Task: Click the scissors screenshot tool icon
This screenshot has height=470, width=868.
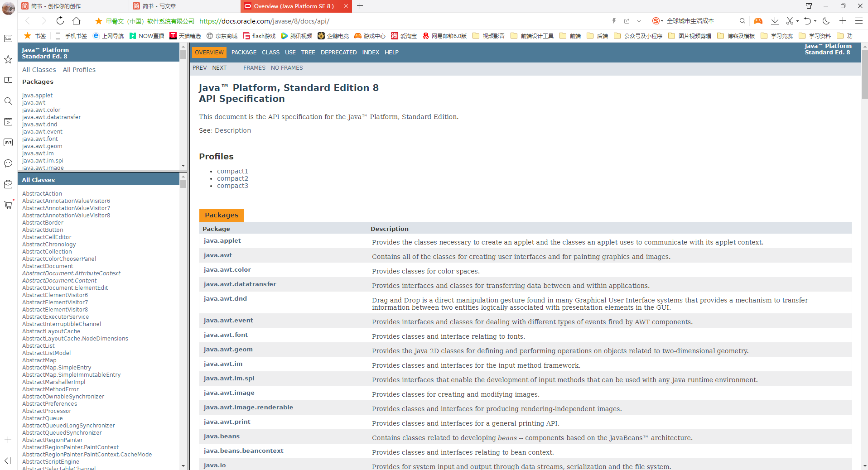Action: point(790,21)
